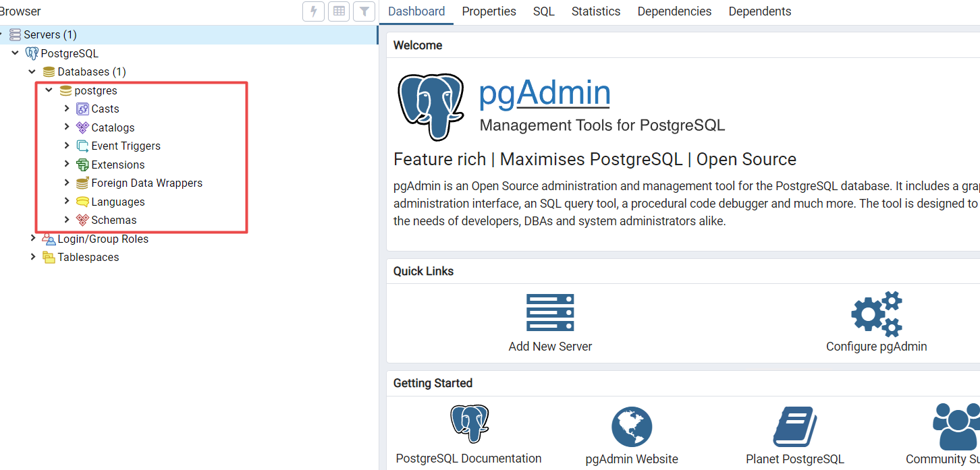Expand the Event Triggers node
The image size is (980, 470).
point(66,146)
